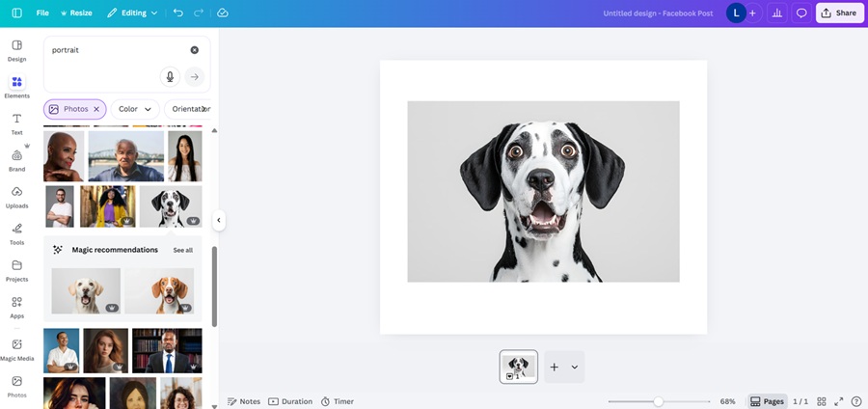Screen dimensions: 868x409
Task: Open the Photos sidebar tab
Action: point(16,387)
